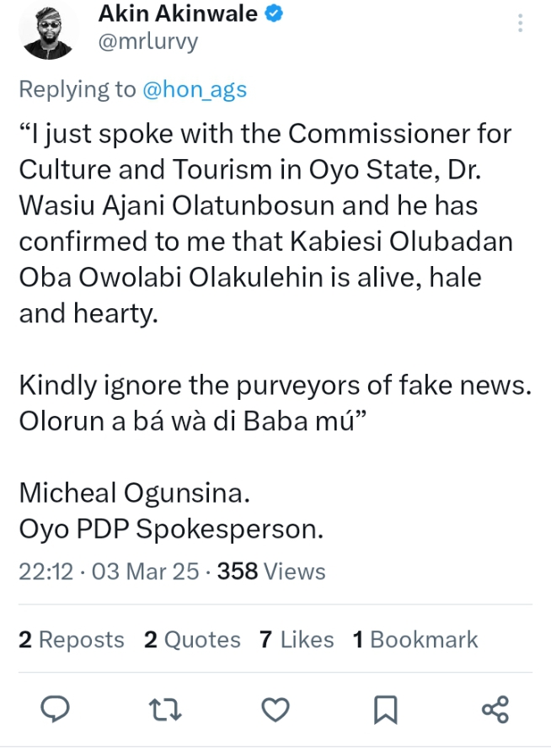Viewport: 551px width, 756px height.
Task: Open Akin Akinwale's profile picture
Action: click(x=47, y=30)
